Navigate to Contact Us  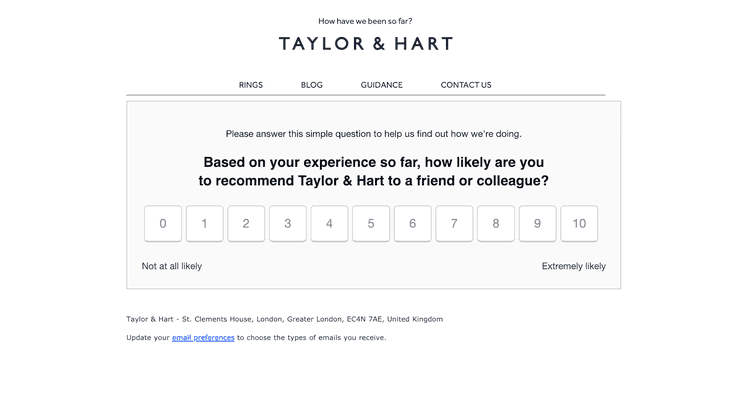(x=466, y=85)
